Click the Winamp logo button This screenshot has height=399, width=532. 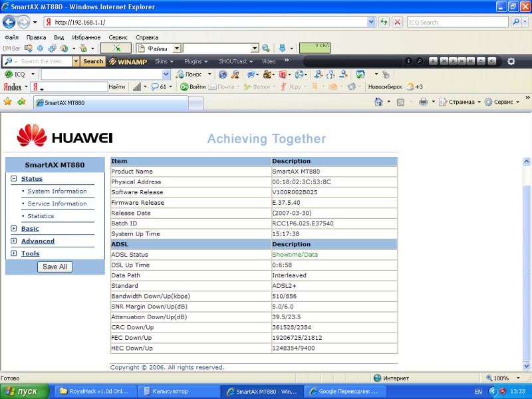tap(128, 61)
